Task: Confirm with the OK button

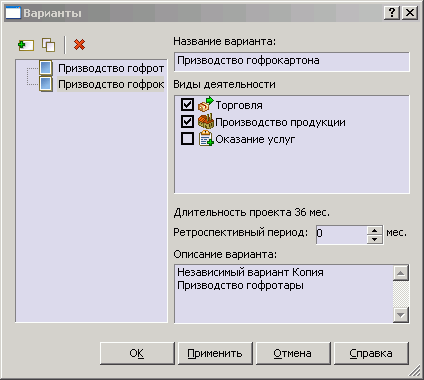Action: pos(137,353)
